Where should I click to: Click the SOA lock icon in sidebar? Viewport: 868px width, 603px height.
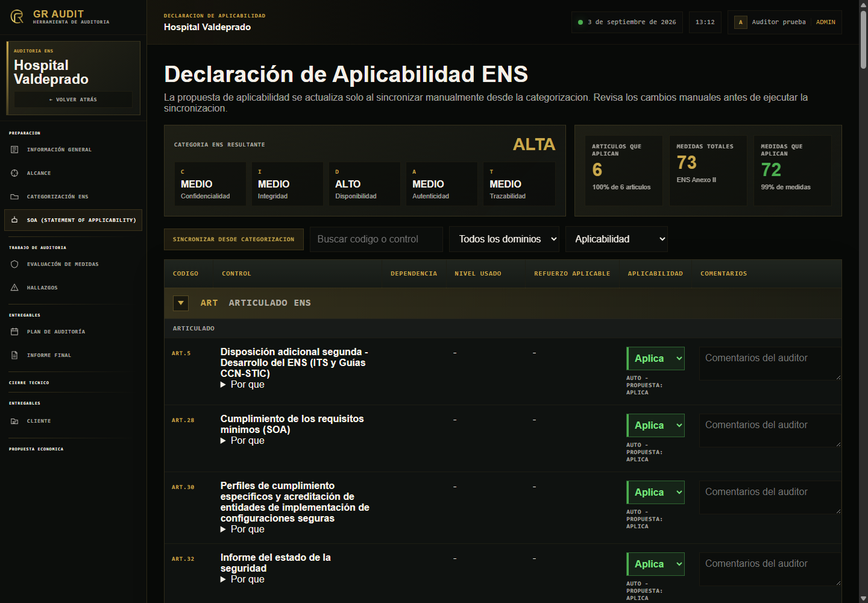click(14, 220)
